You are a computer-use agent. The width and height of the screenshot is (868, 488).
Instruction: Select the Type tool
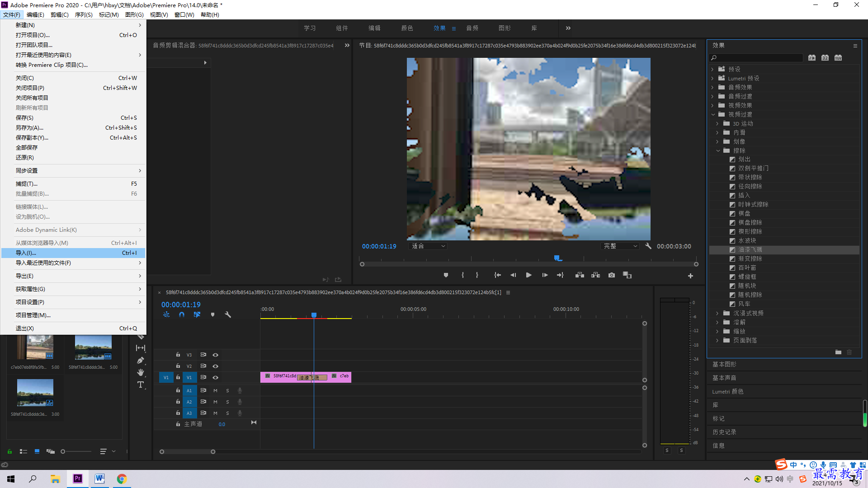coord(141,385)
